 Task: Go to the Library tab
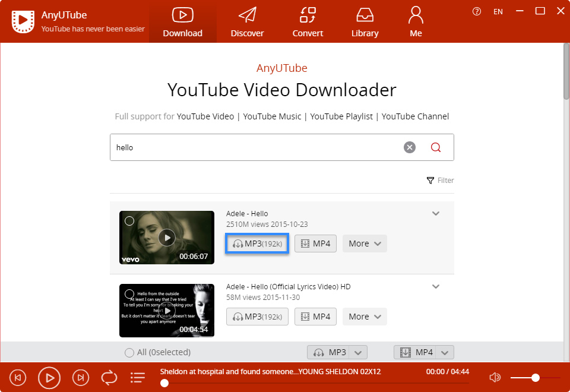click(x=365, y=21)
